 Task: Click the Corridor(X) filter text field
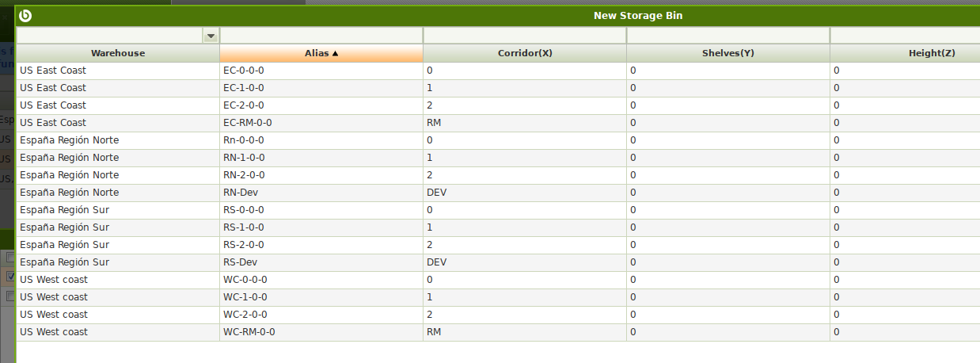(525, 36)
